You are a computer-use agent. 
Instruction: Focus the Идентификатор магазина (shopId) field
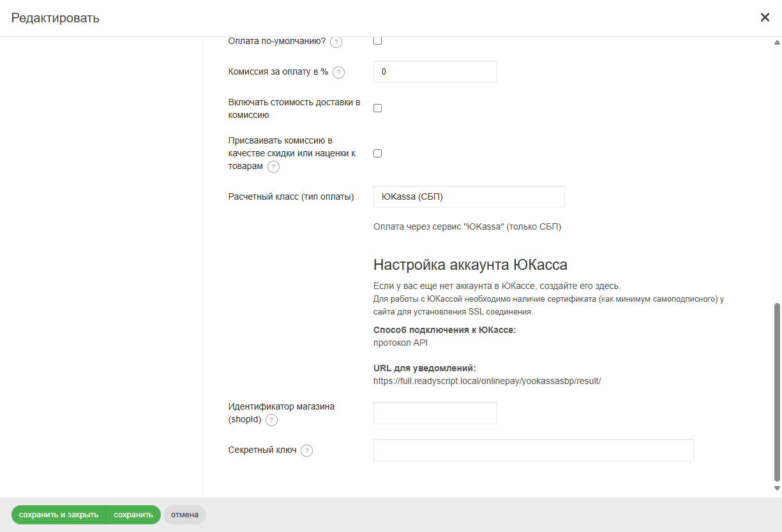[x=435, y=413]
